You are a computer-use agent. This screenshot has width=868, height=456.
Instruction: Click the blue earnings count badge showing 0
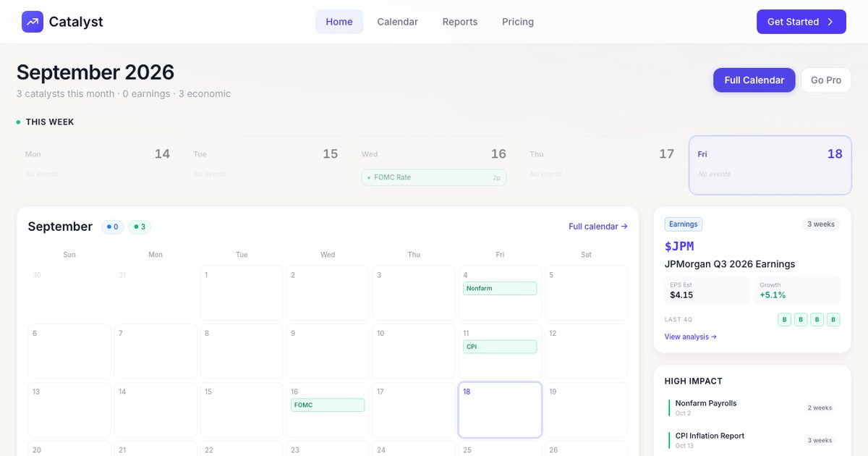point(112,227)
